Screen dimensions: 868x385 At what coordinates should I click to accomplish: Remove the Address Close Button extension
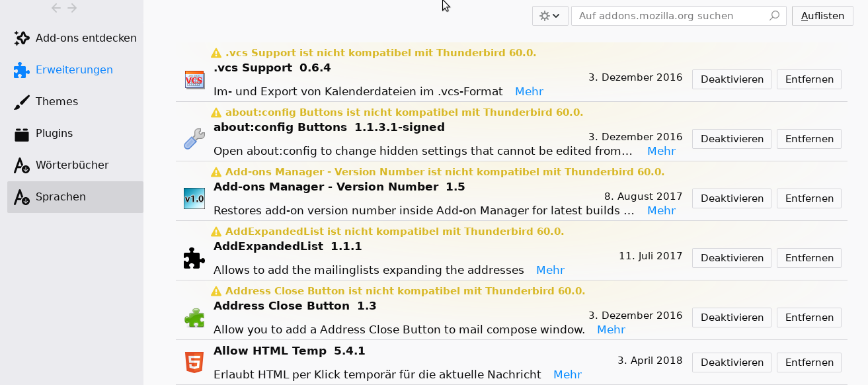(x=809, y=318)
